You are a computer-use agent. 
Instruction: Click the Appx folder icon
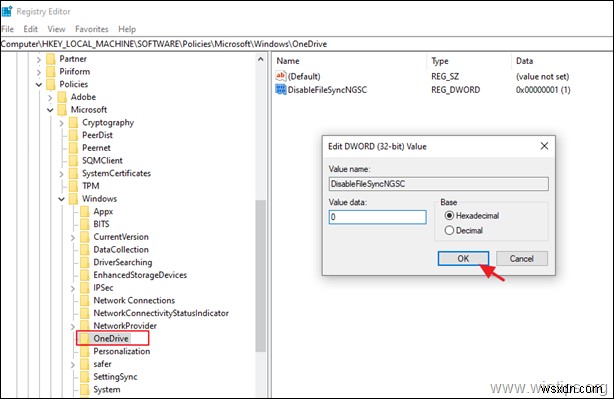[x=85, y=211]
